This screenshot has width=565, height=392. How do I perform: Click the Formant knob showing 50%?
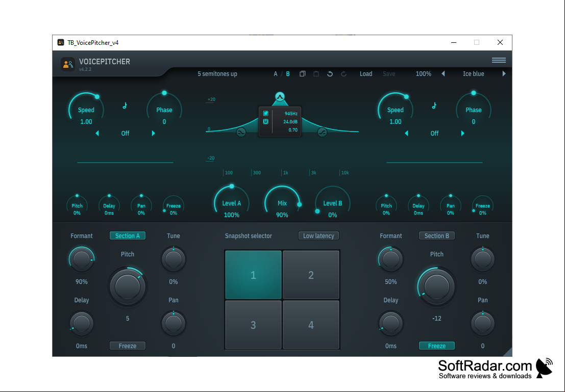click(390, 259)
